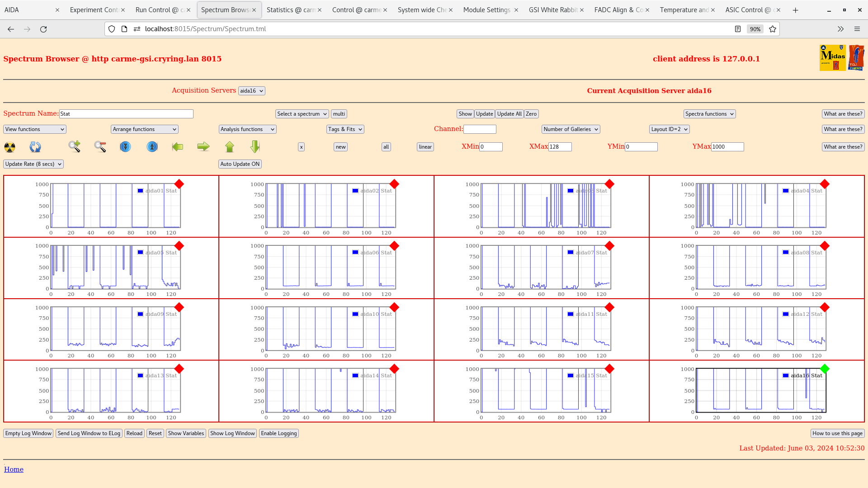This screenshot has width=868, height=488.
Task: Click the radioactive zero icon
Action: pos(9,146)
